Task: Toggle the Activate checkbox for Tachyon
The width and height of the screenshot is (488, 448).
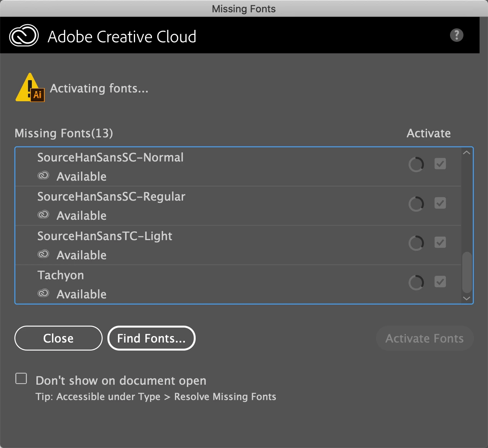Action: [440, 282]
